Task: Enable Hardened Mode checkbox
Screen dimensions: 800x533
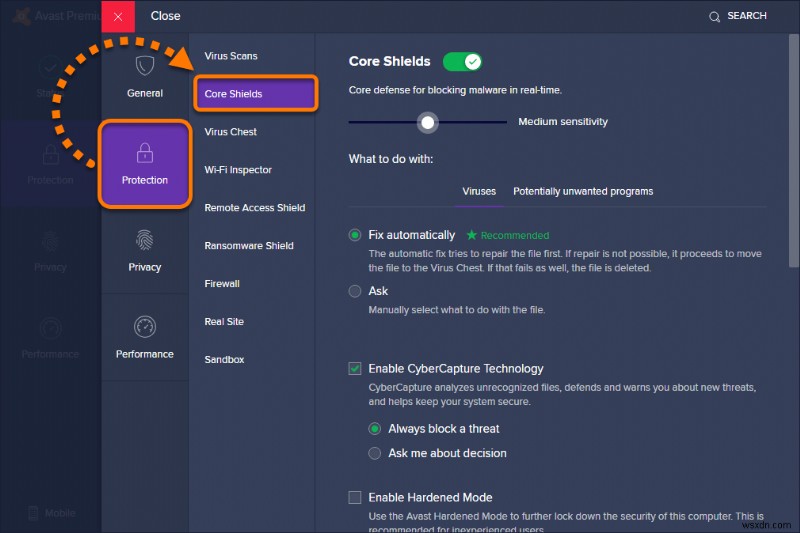Action: click(x=355, y=497)
